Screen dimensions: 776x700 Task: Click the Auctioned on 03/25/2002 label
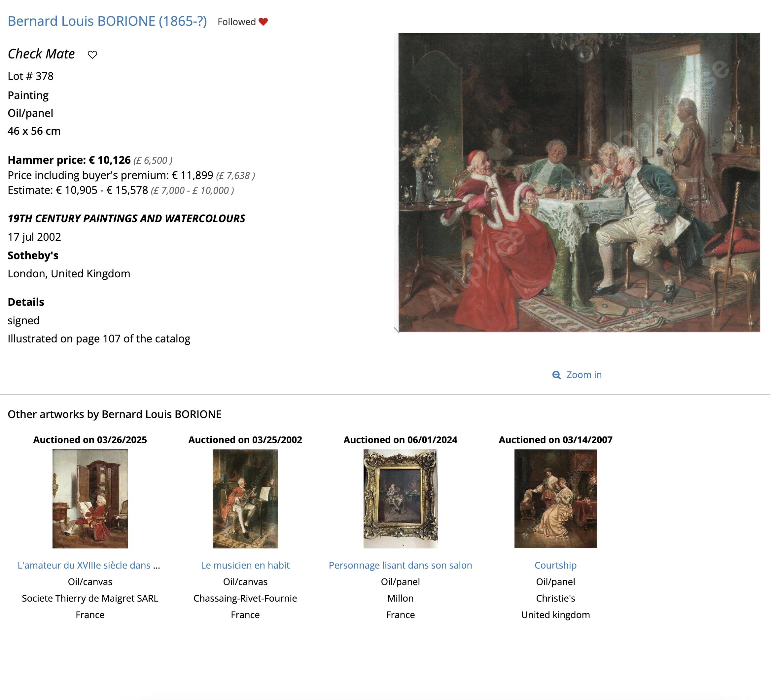click(x=245, y=439)
